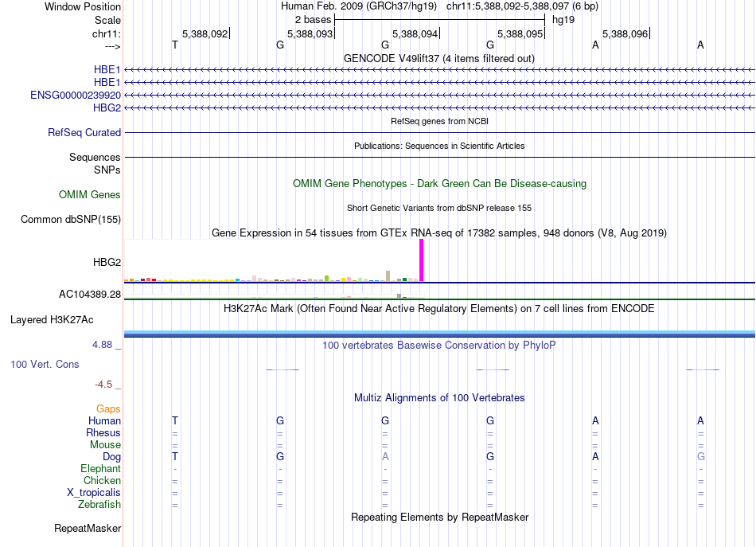The image size is (756, 547).
Task: Click the Rhesus species row label
Action: 103,432
